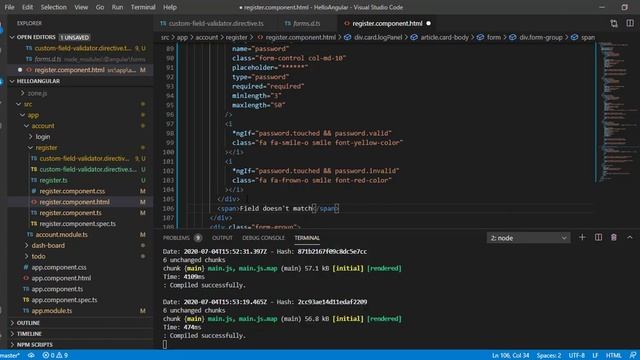Open the File menu

point(9,7)
